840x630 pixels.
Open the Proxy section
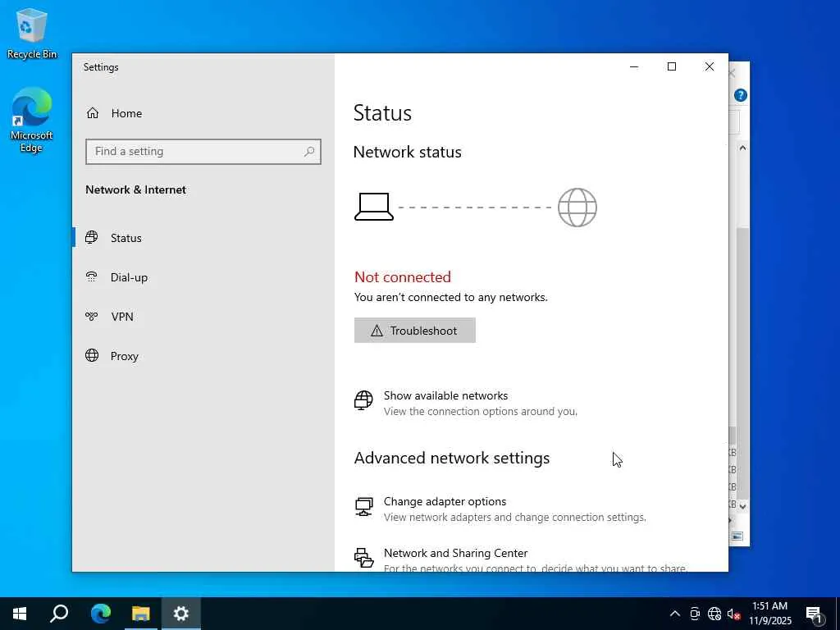(203, 356)
